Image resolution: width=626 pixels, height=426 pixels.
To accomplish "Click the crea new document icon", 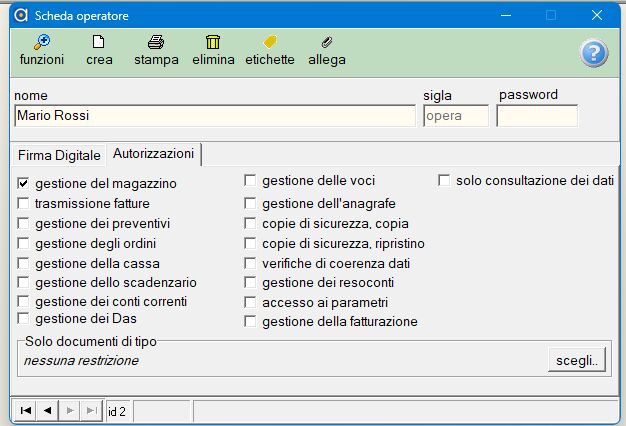I will pyautogui.click(x=99, y=42).
